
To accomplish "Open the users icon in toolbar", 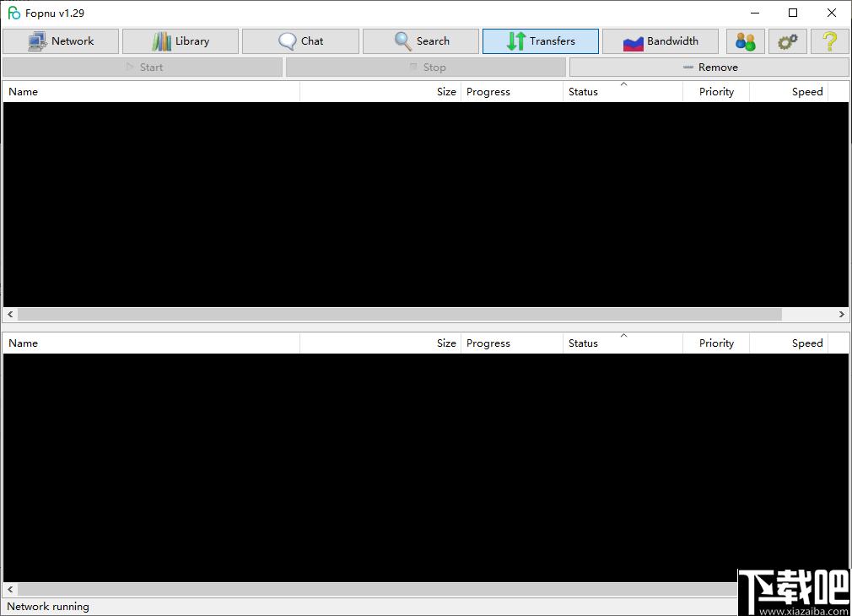I will [746, 41].
